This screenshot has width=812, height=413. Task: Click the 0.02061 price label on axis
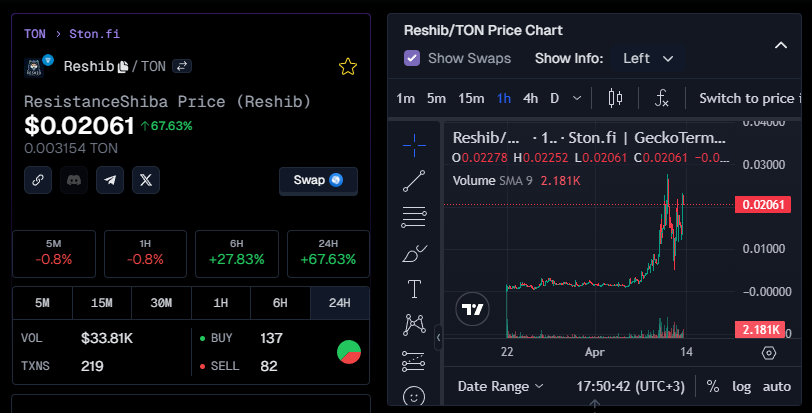pyautogui.click(x=763, y=204)
